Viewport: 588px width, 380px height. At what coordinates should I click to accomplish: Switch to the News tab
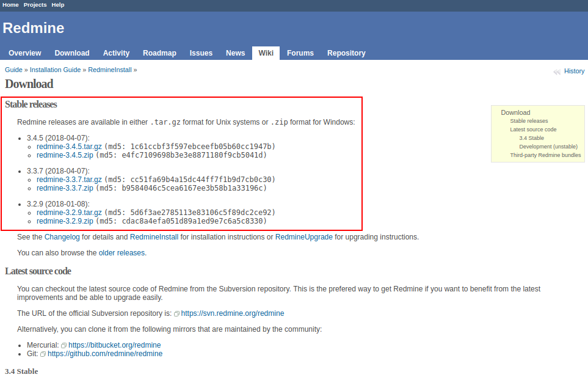coord(236,53)
